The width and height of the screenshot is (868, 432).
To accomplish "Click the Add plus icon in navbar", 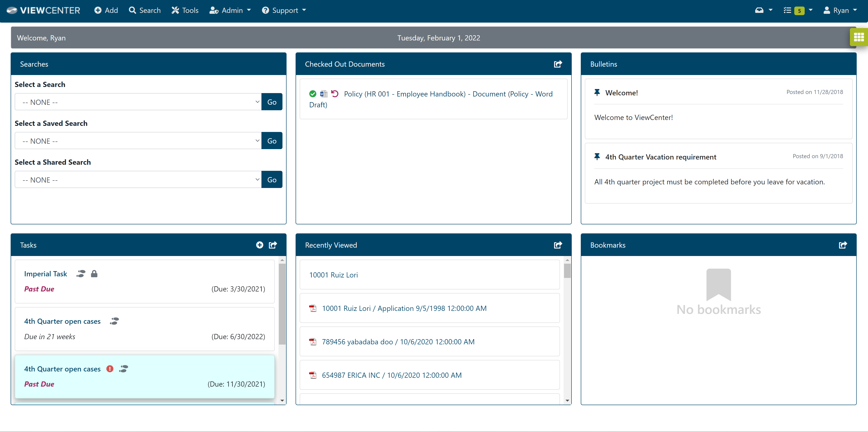I will coord(98,10).
